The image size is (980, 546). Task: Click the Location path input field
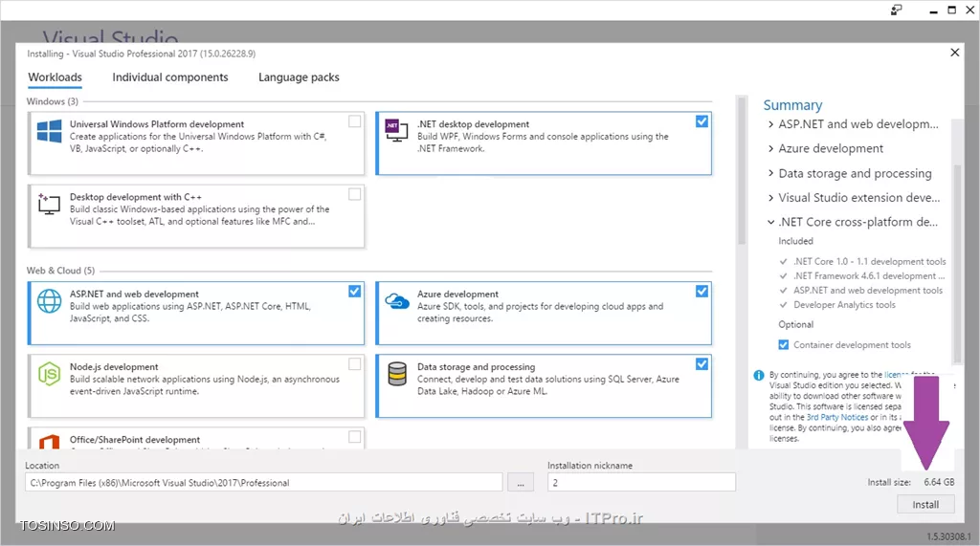pyautogui.click(x=264, y=482)
